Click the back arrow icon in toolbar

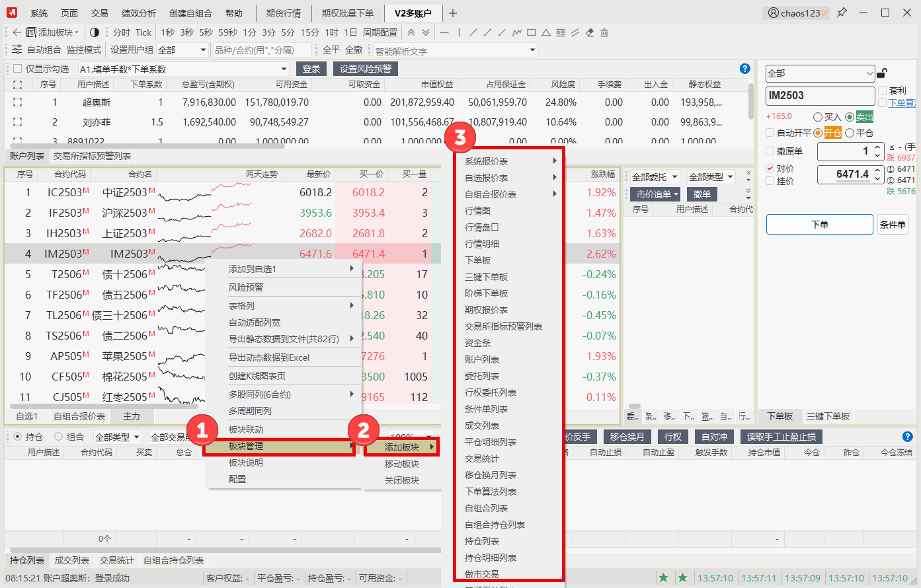[17, 32]
